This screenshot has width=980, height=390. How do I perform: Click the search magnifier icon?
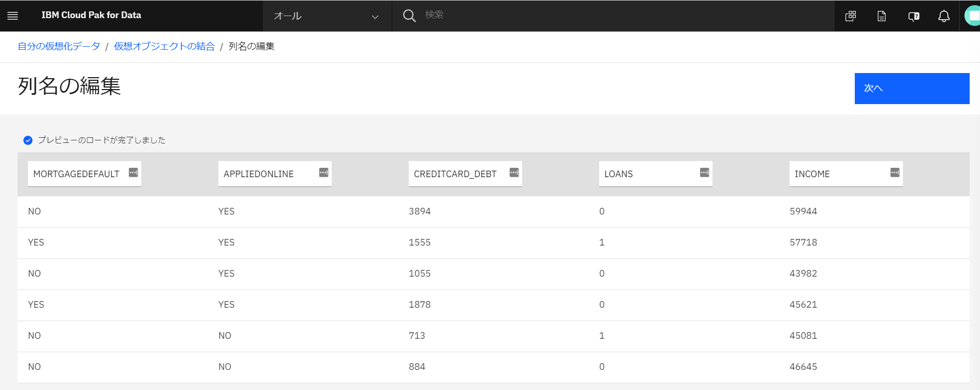point(409,16)
